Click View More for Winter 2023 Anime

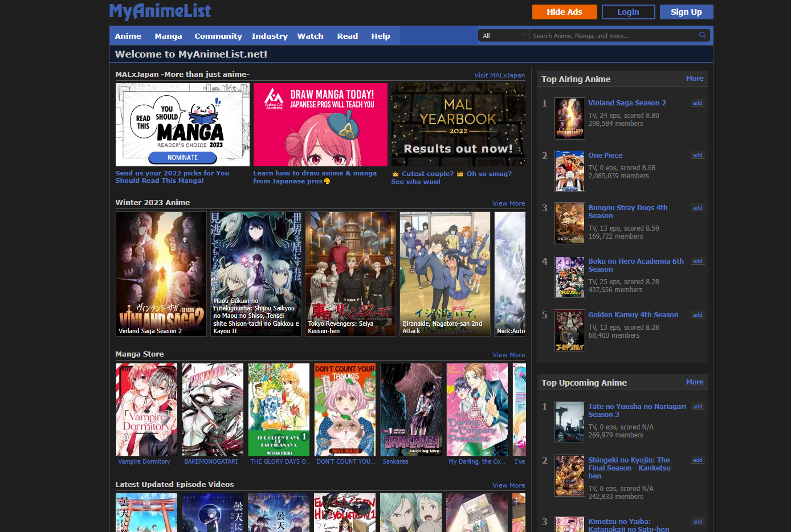click(508, 203)
